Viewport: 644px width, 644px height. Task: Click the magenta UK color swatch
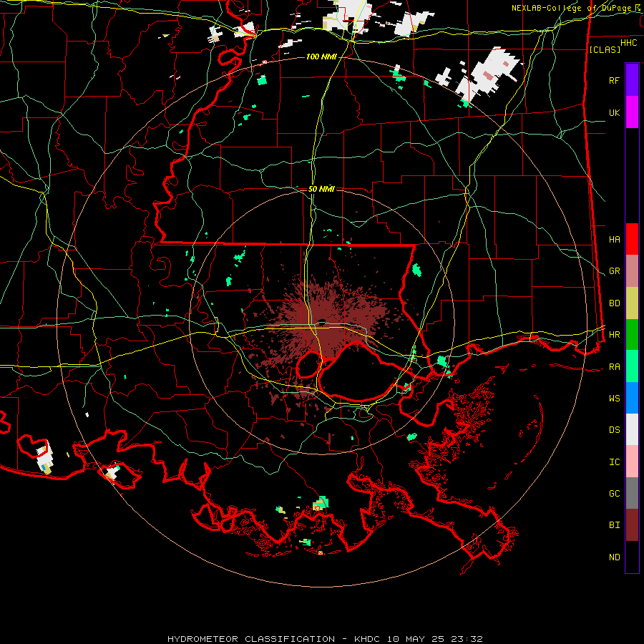pyautogui.click(x=632, y=112)
